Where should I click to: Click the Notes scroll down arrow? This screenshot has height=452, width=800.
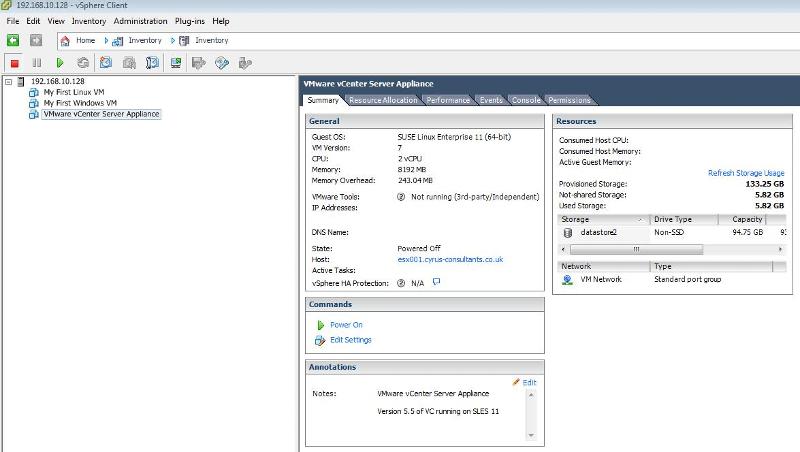531,435
